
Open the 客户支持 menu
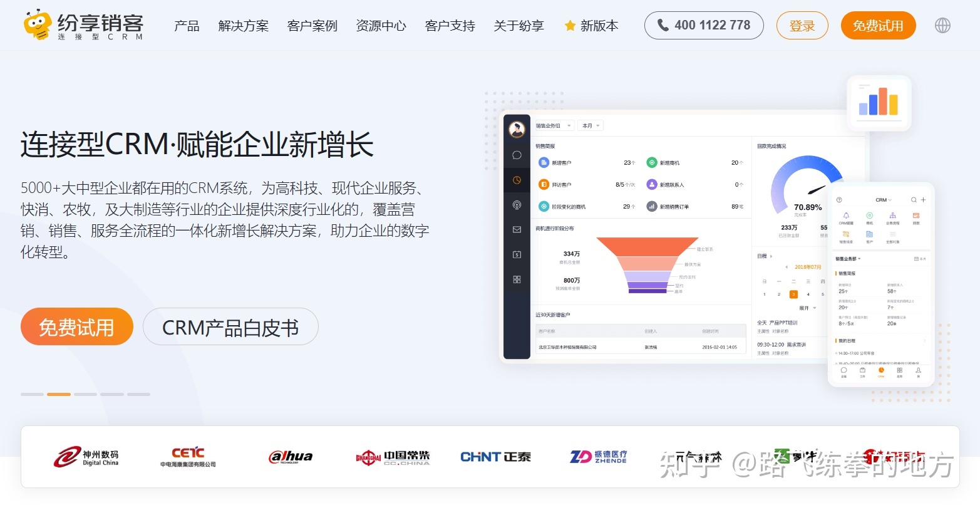pos(450,26)
